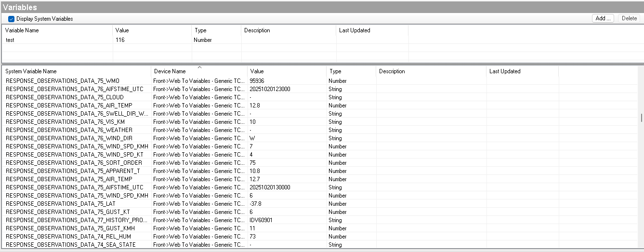Select the RESPONSE_OBSERVATIONS_DATA_76_WIND_DIR row
The image size is (644, 252).
(x=69, y=138)
